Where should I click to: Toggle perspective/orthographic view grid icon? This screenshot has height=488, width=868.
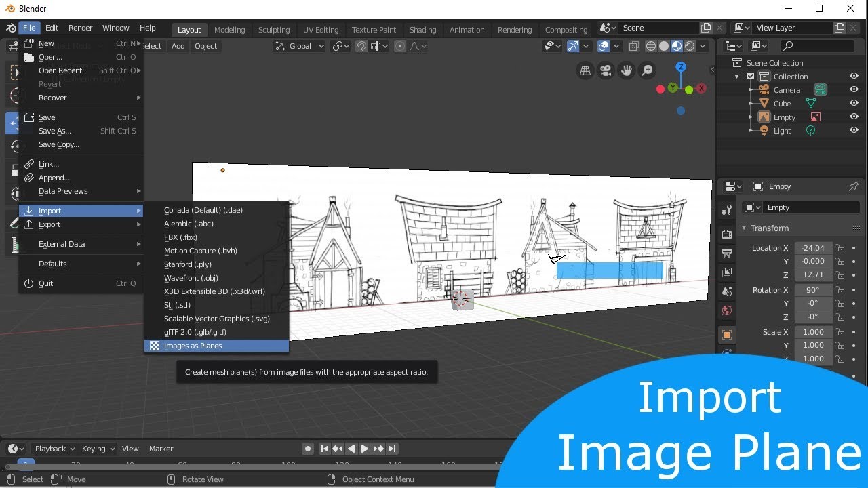point(585,70)
